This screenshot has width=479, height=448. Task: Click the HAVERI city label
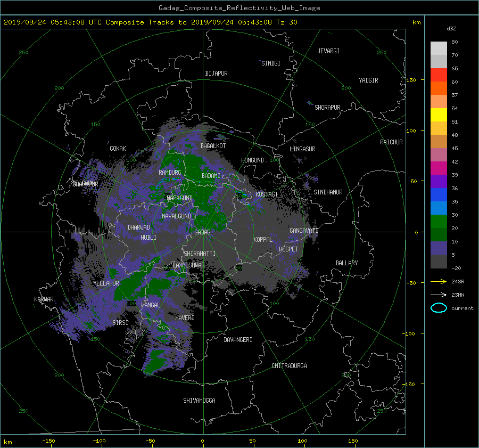(x=185, y=318)
